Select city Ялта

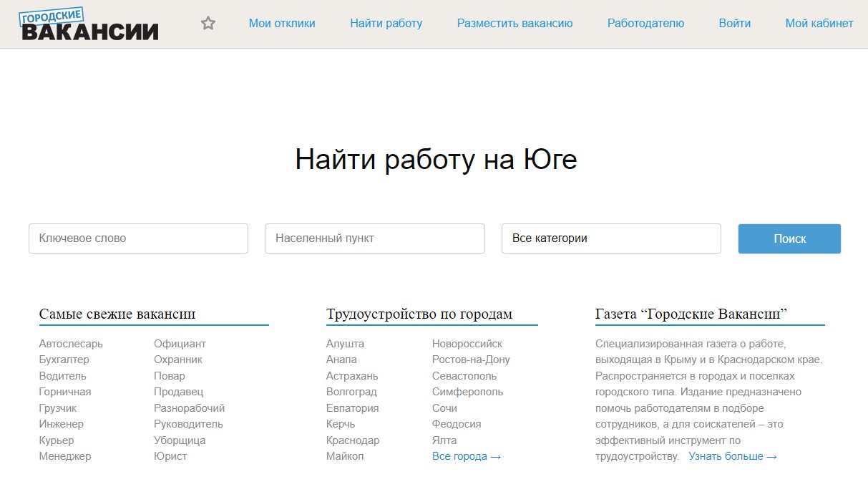[444, 440]
